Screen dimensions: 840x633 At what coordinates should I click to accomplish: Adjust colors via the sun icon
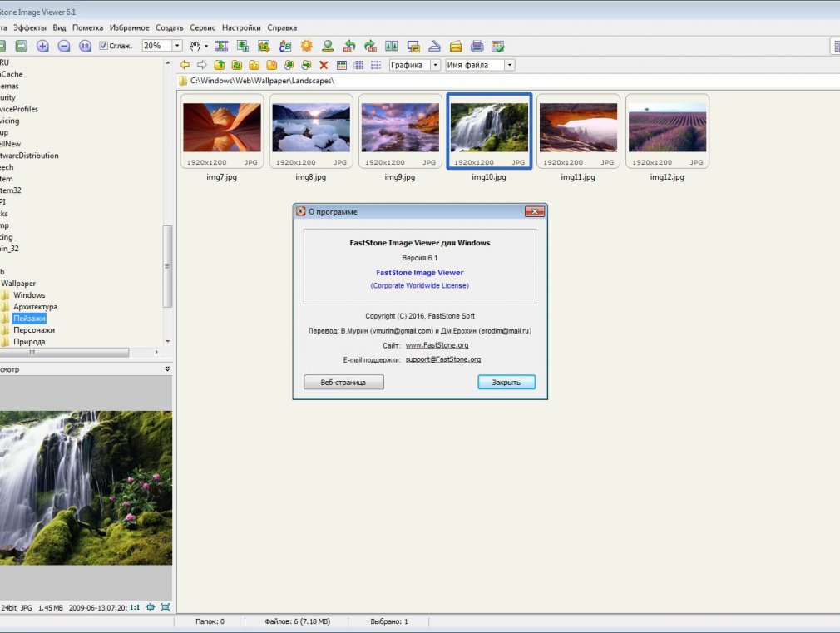[306, 46]
